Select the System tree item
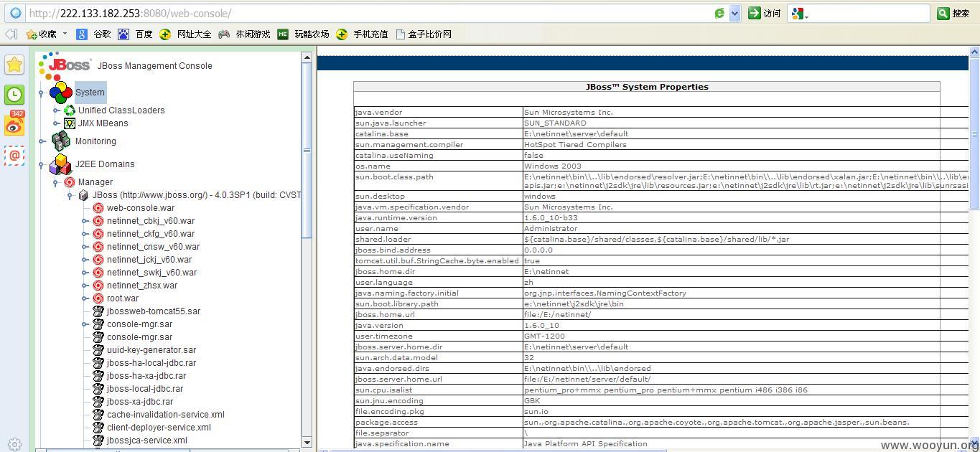Viewport: 980px width, 452px height. [90, 93]
